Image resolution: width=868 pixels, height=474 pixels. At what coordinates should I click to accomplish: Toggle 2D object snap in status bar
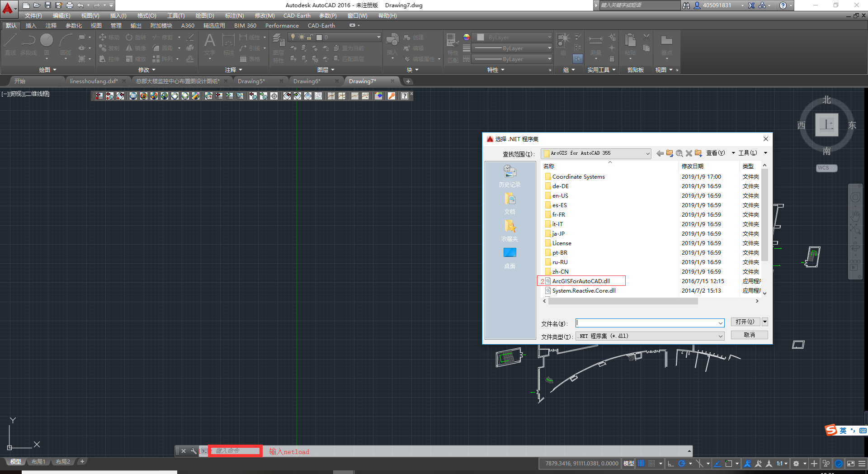pyautogui.click(x=728, y=464)
